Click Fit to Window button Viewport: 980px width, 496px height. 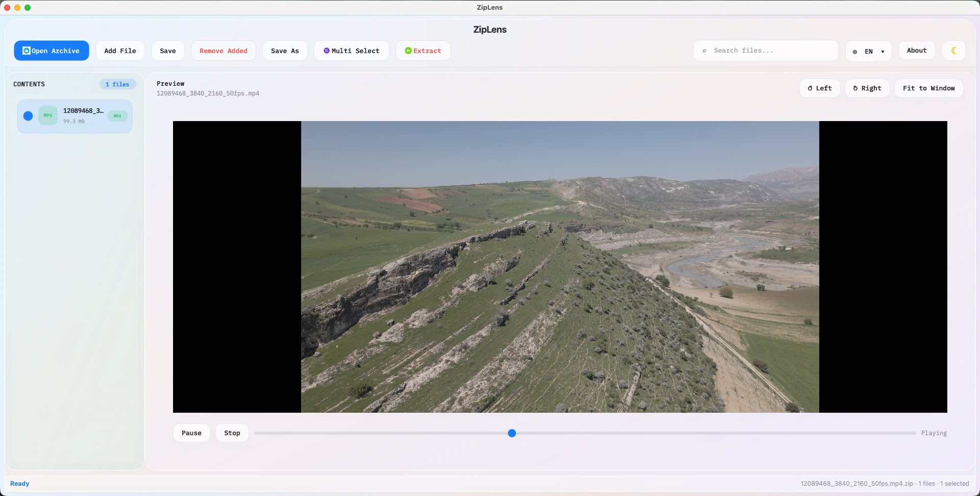928,88
